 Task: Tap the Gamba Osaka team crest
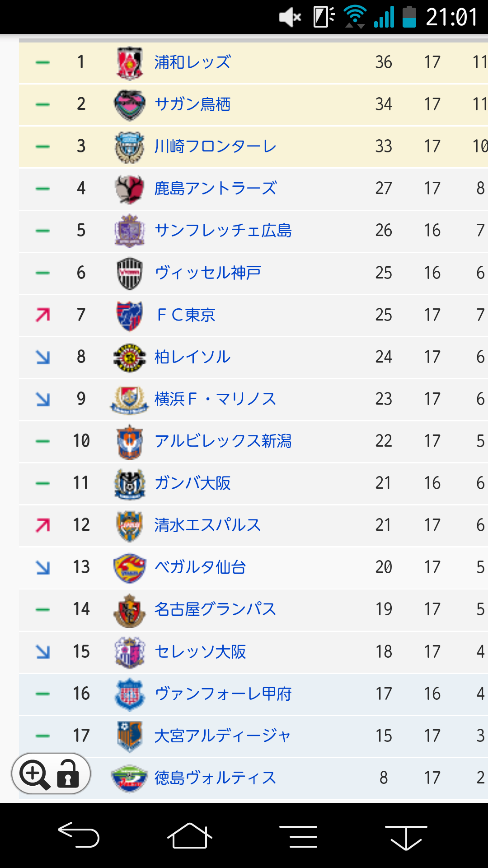tap(130, 483)
